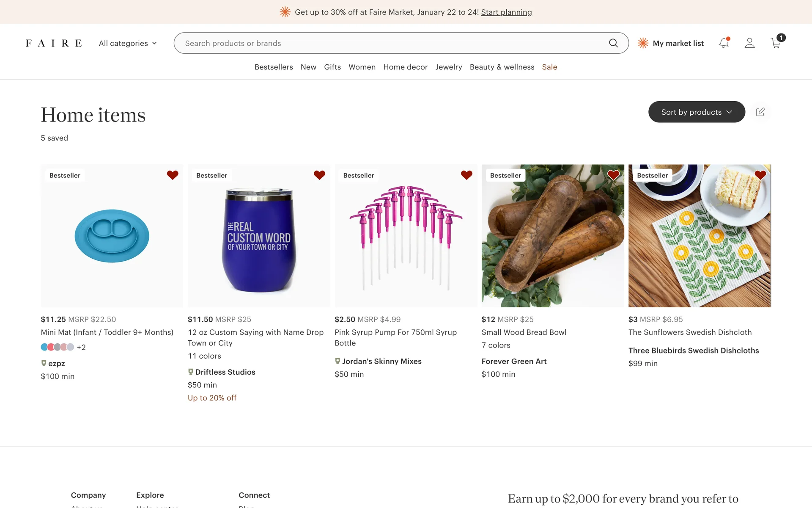
Task: Open the shopping cart
Action: pyautogui.click(x=776, y=43)
